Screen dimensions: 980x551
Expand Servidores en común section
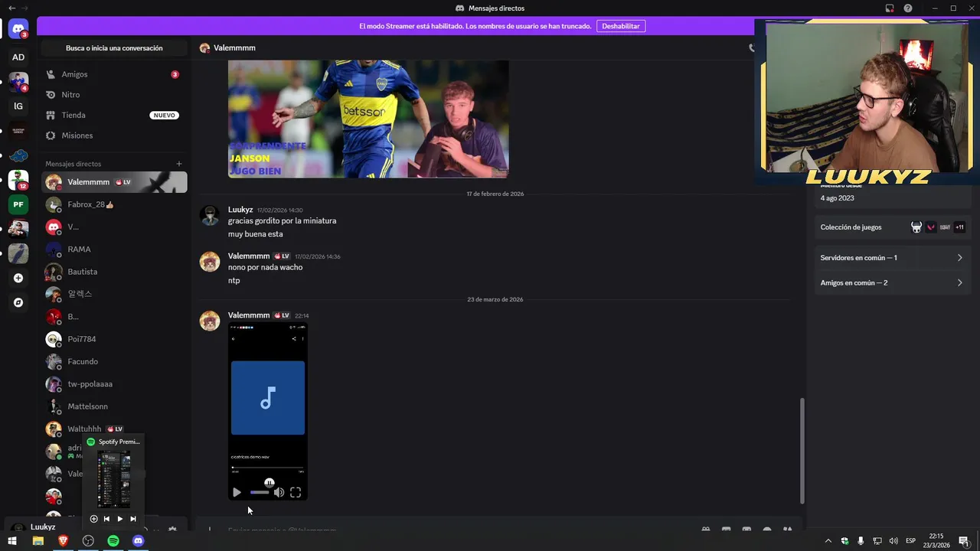click(893, 258)
